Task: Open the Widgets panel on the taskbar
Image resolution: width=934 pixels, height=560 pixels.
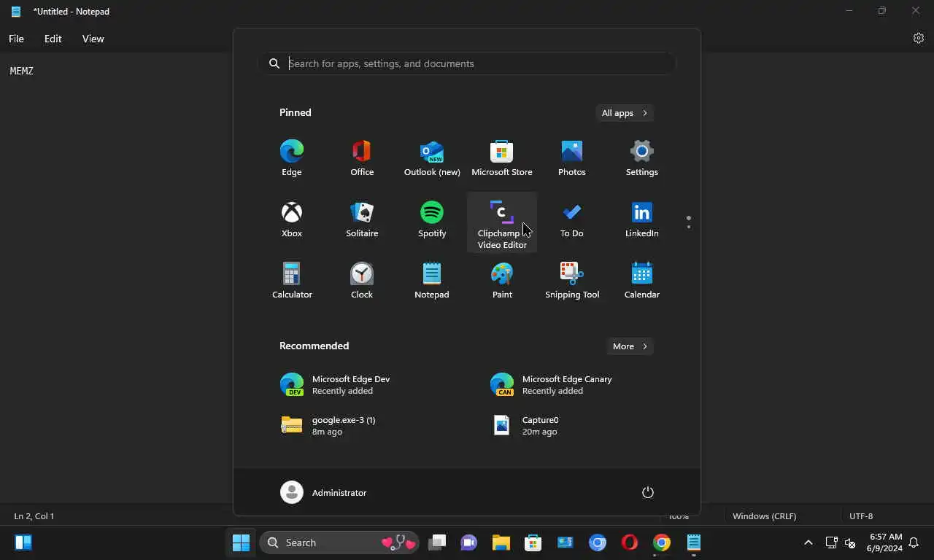Action: click(x=23, y=542)
